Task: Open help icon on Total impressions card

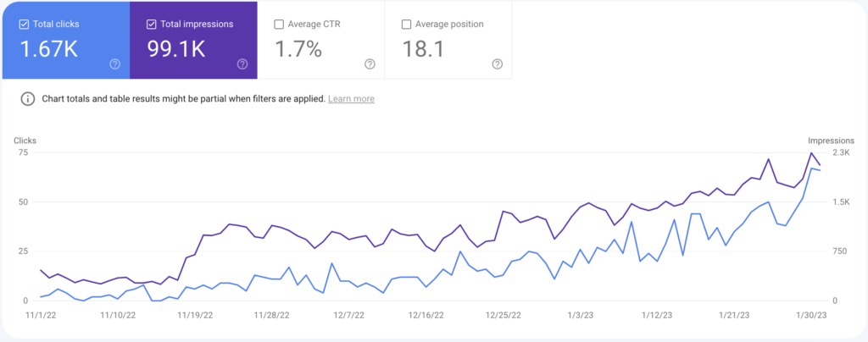Action: [x=242, y=64]
